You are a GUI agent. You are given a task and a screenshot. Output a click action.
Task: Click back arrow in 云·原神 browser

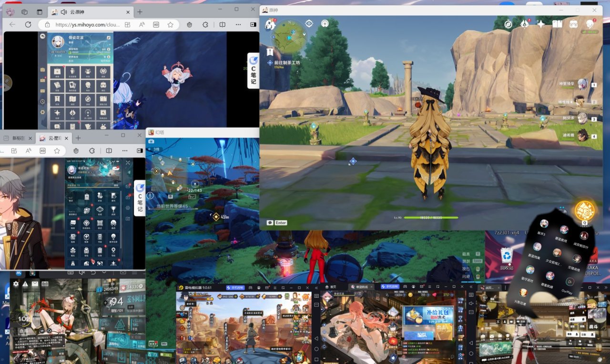click(12, 24)
